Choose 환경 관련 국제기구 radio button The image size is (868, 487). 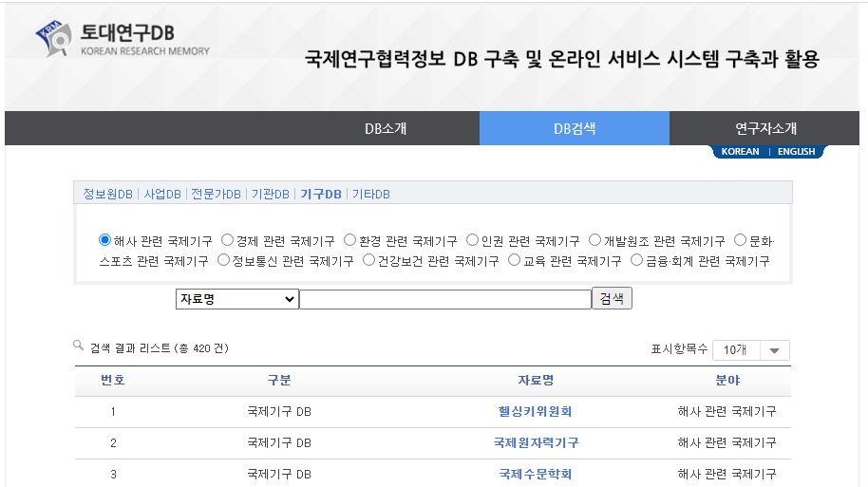(x=349, y=240)
